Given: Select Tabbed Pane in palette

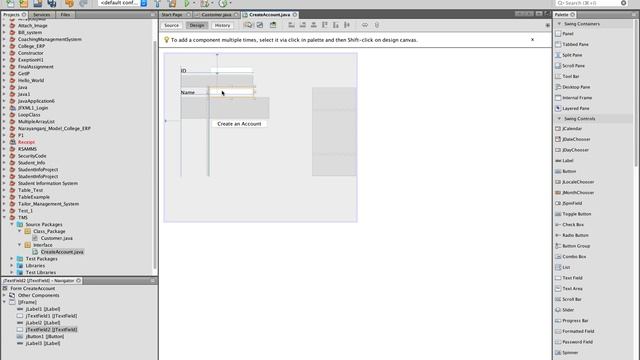Looking at the screenshot, I should (575, 44).
